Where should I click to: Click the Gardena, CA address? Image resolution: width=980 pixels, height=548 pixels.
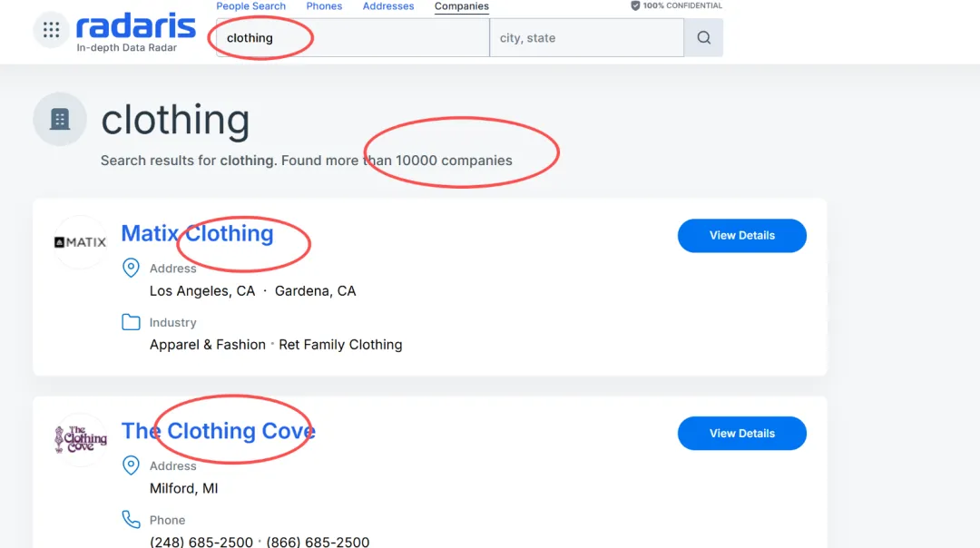tap(315, 291)
